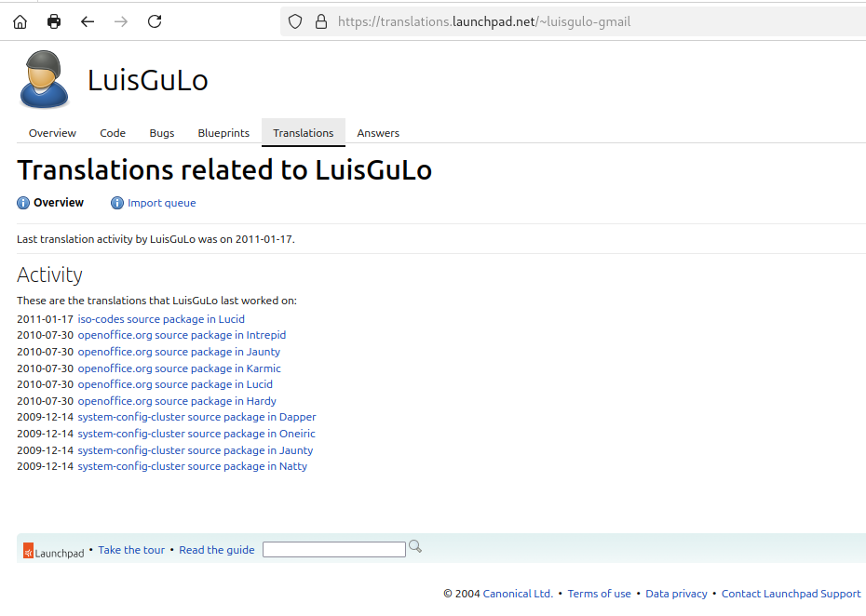Open the Canonical Ltd. link

coord(518,594)
